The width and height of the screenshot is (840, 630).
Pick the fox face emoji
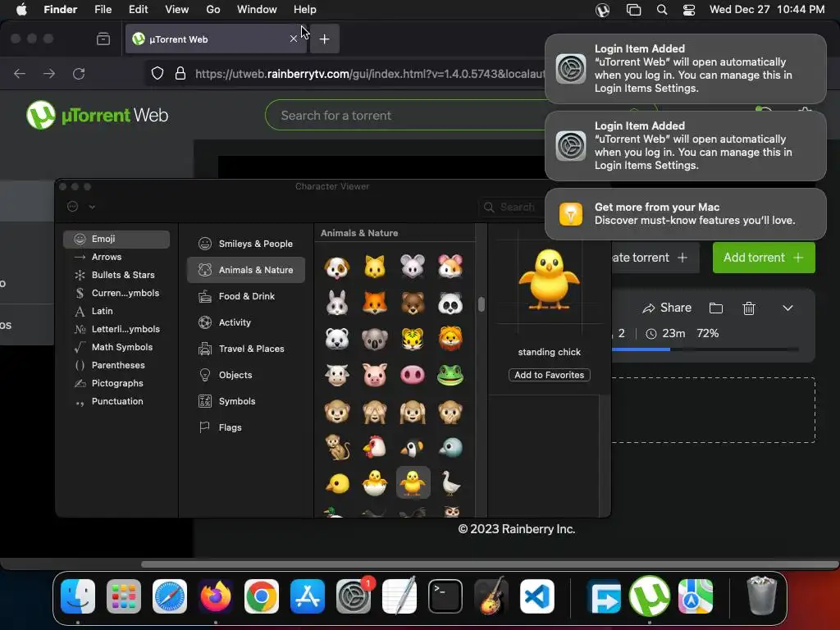[374, 304]
